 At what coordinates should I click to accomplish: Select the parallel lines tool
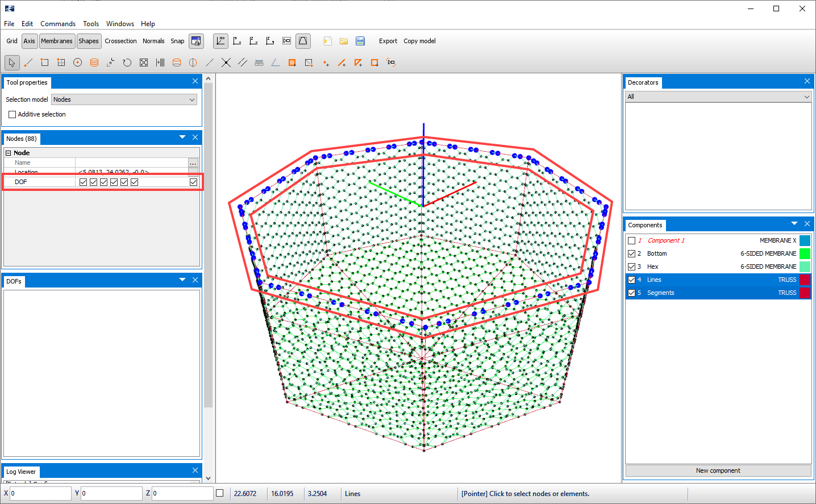coord(243,63)
